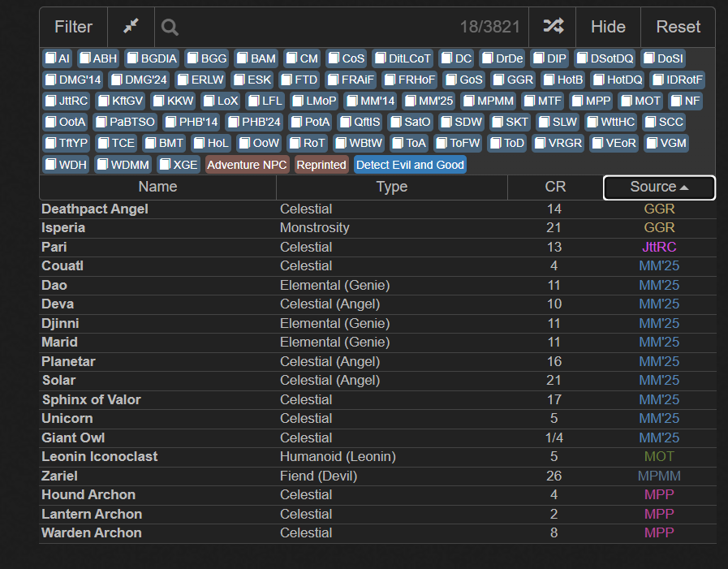The image size is (728, 569).
Task: Open the Filter panel
Action: point(73,27)
